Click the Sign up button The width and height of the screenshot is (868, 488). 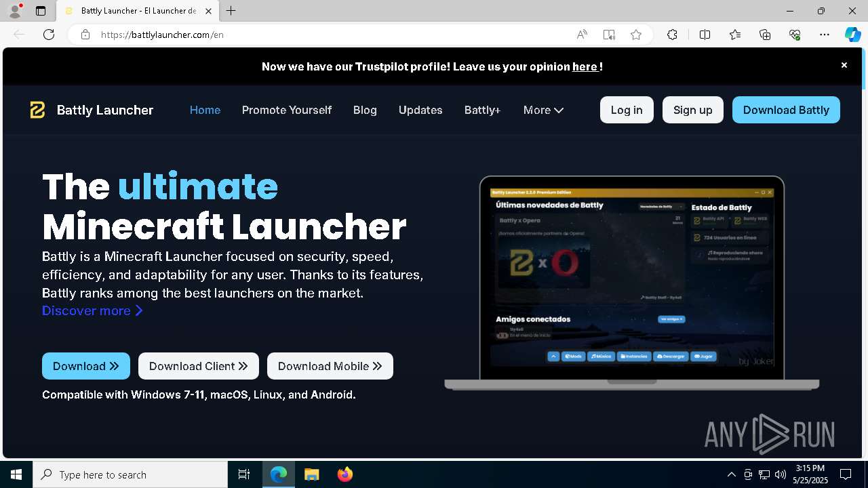(x=692, y=110)
